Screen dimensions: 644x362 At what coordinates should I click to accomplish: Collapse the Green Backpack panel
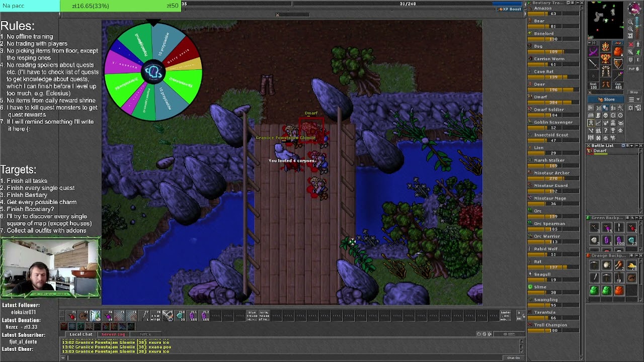[x=636, y=218]
